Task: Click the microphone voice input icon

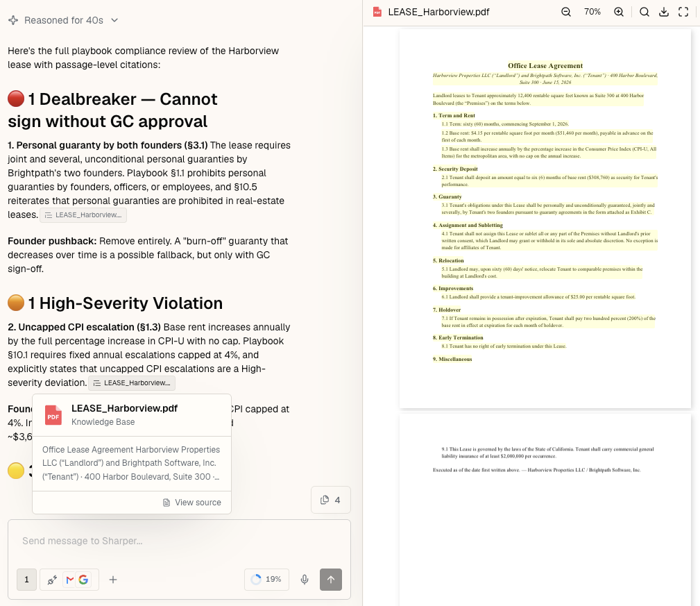Action: [x=305, y=580]
